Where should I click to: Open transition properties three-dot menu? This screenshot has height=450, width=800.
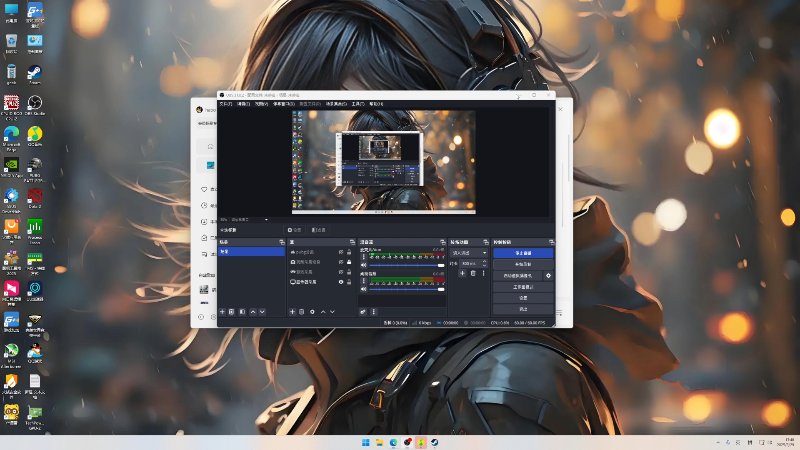pyautogui.click(x=483, y=273)
